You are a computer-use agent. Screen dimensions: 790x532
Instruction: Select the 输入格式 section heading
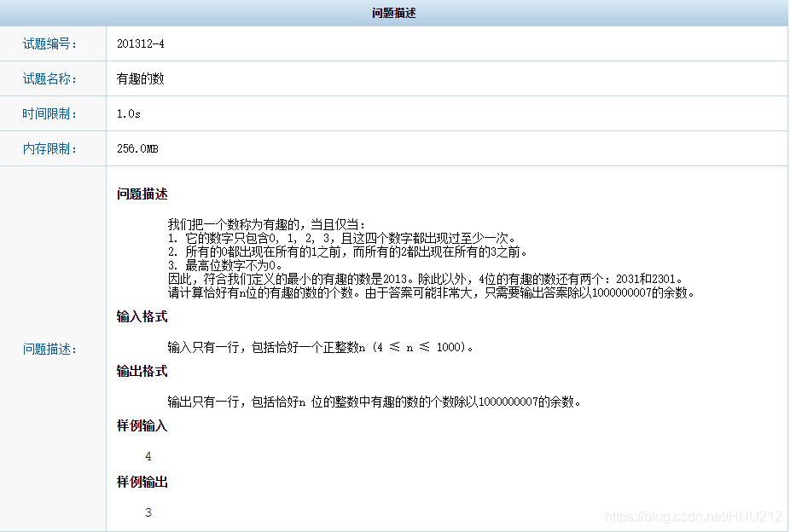point(144,316)
